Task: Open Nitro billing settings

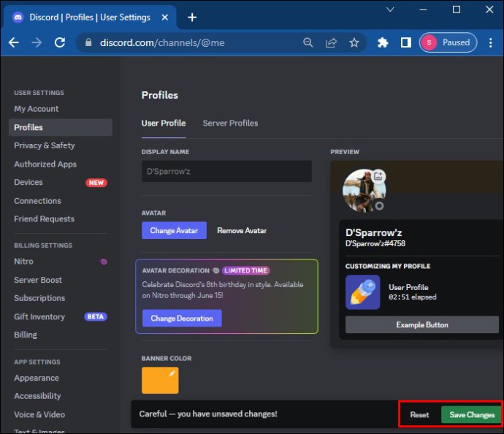Action: (x=61, y=262)
